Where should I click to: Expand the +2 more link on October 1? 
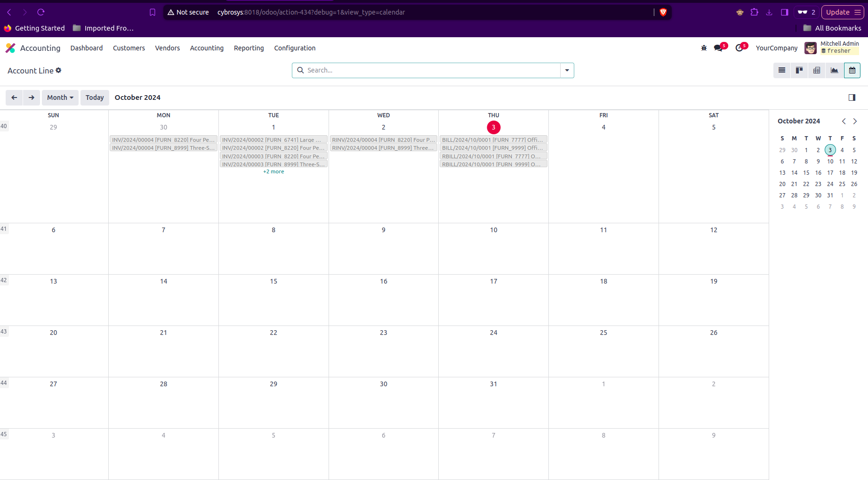point(273,171)
